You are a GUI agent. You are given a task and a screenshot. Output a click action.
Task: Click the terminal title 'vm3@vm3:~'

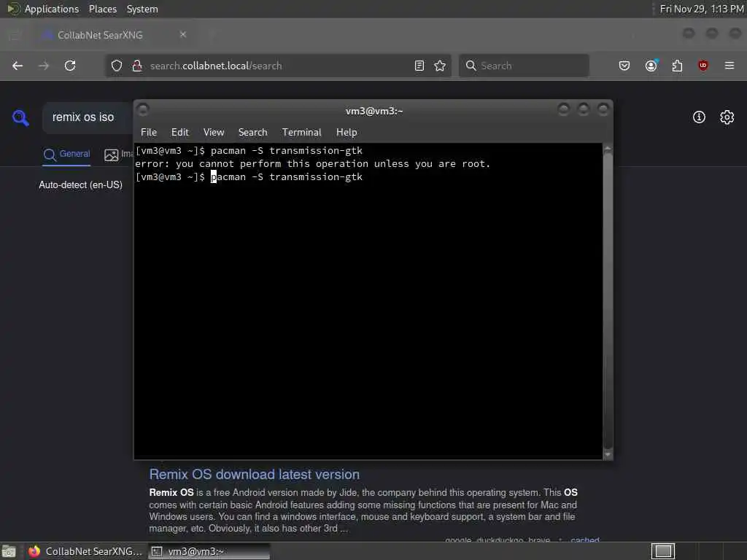click(374, 111)
